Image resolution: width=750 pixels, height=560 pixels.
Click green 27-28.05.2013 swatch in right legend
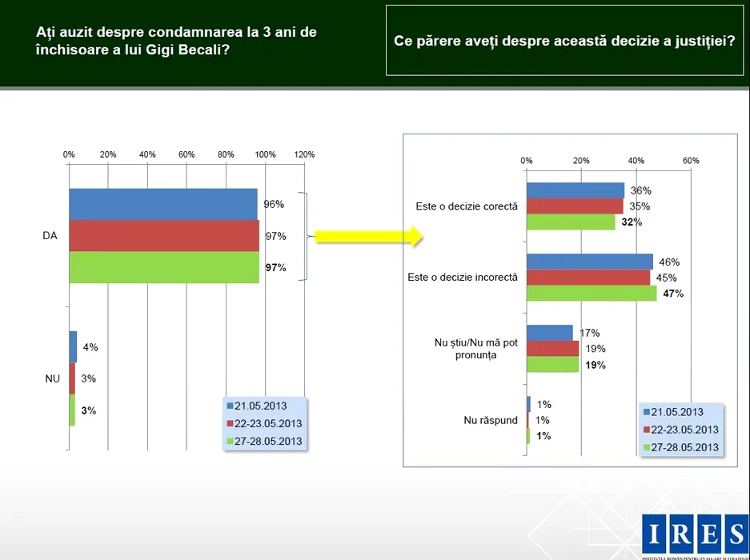tap(647, 447)
